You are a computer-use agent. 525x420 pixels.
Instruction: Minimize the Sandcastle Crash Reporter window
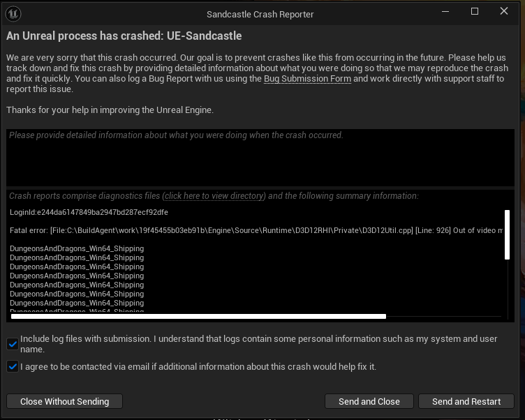pyautogui.click(x=445, y=11)
